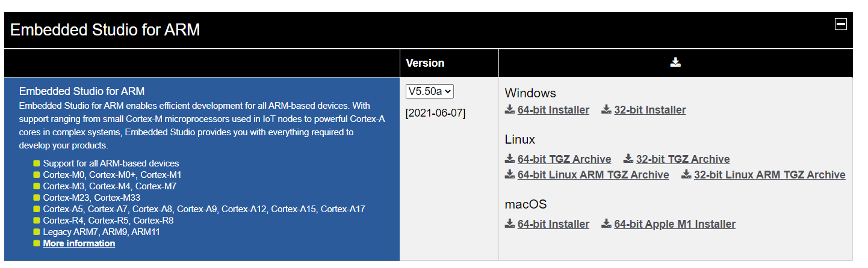868x268 pixels.
Task: Download the macOS 64-bit Installer link
Action: pyautogui.click(x=553, y=224)
